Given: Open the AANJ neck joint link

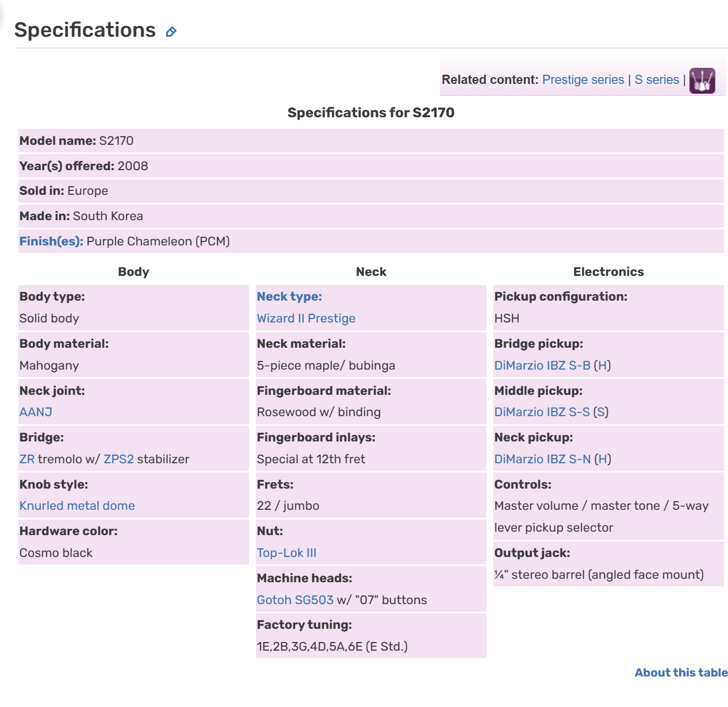Looking at the screenshot, I should pyautogui.click(x=36, y=412).
